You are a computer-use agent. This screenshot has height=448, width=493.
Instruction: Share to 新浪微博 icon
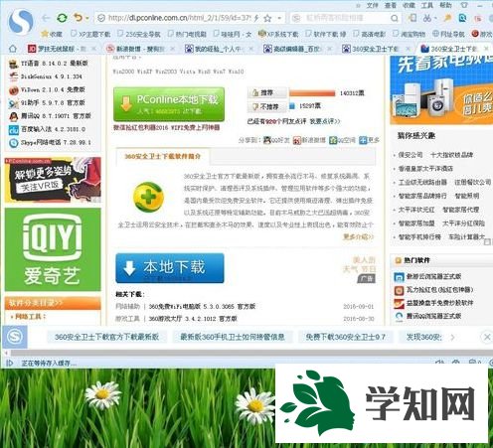click(x=296, y=140)
